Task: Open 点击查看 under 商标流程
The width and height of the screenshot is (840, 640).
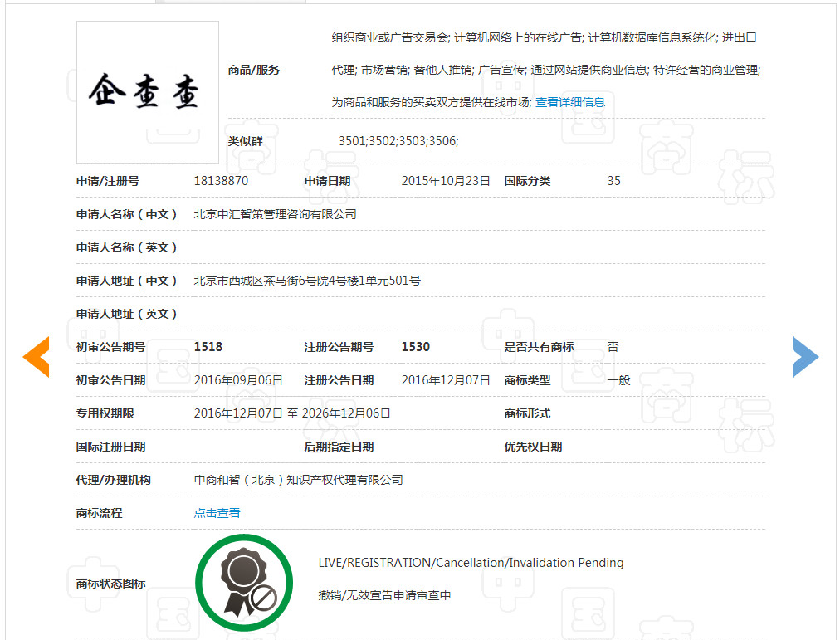Action: pos(217,512)
